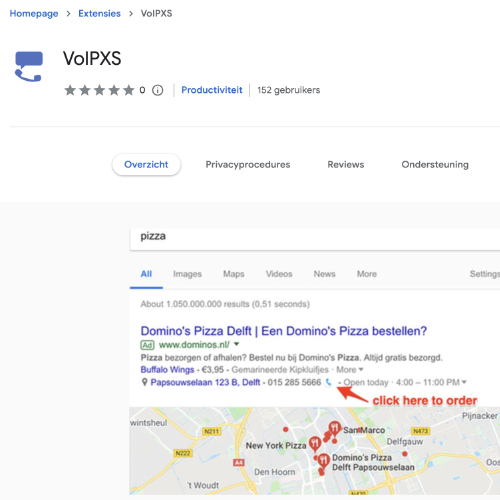This screenshot has width=500, height=500.
Task: Click the blue phone icon beside 015 285 5666
Action: [328, 382]
